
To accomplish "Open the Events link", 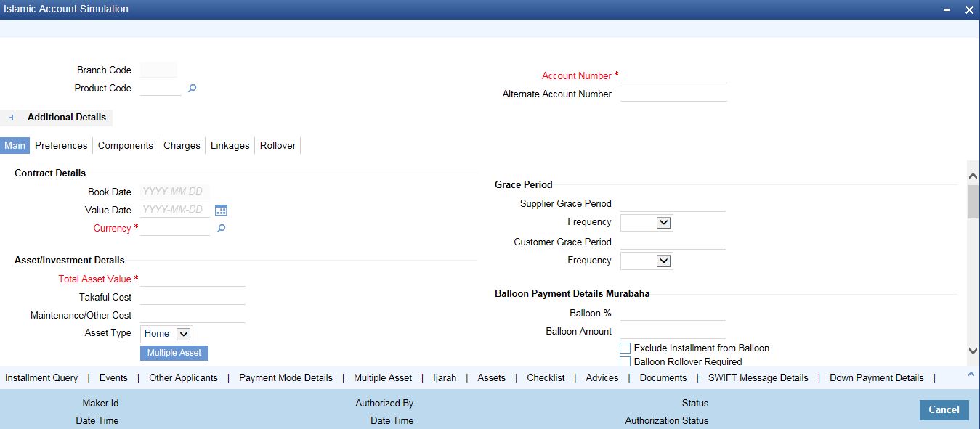I will point(113,378).
